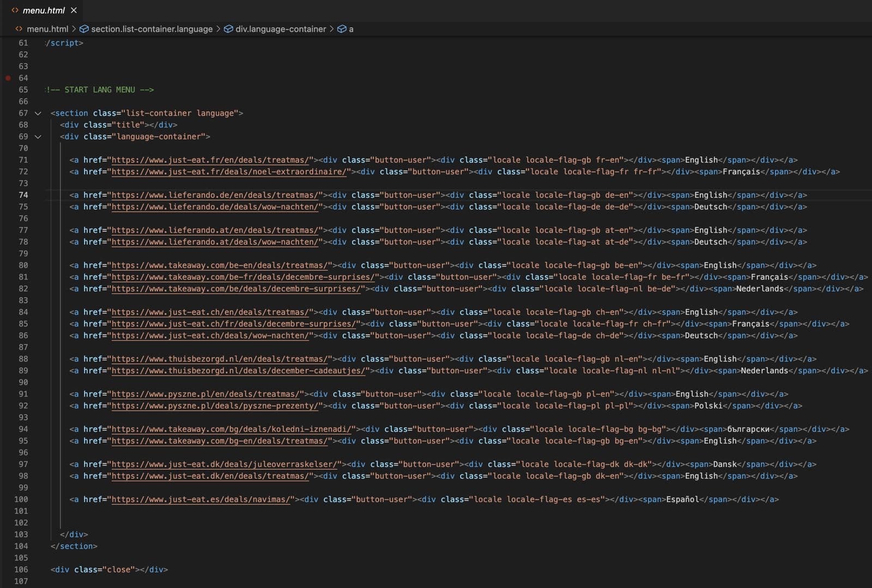The width and height of the screenshot is (872, 588).
Task: Click line number 74 in gutter
Action: 23,195
